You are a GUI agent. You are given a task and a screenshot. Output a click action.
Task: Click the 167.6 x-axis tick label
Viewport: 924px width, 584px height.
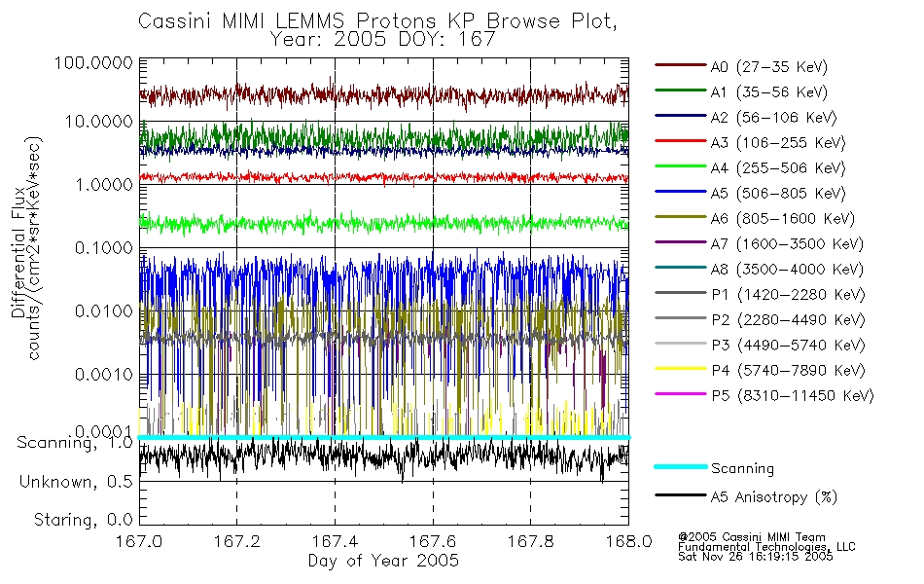433,541
